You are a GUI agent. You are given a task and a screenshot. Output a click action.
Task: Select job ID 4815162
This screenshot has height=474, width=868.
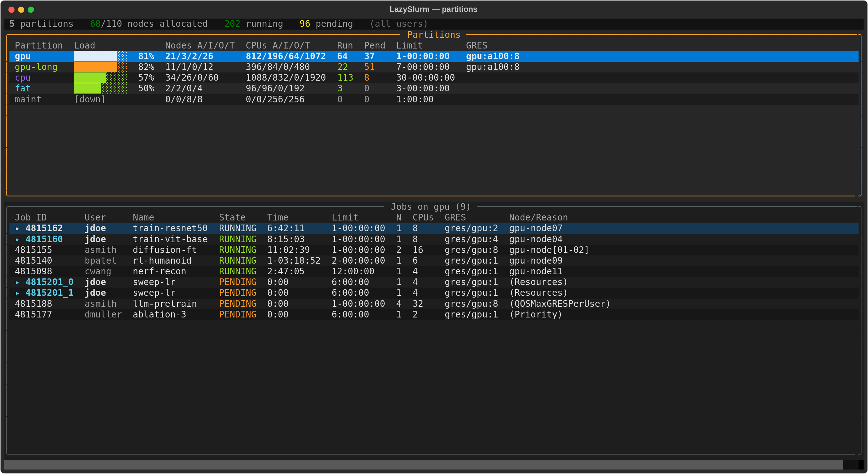(44, 229)
